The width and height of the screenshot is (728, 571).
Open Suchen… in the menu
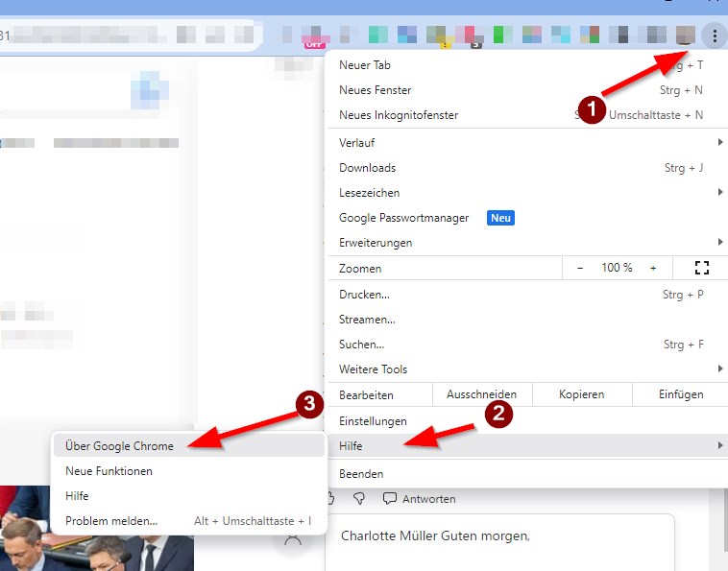[527, 345]
